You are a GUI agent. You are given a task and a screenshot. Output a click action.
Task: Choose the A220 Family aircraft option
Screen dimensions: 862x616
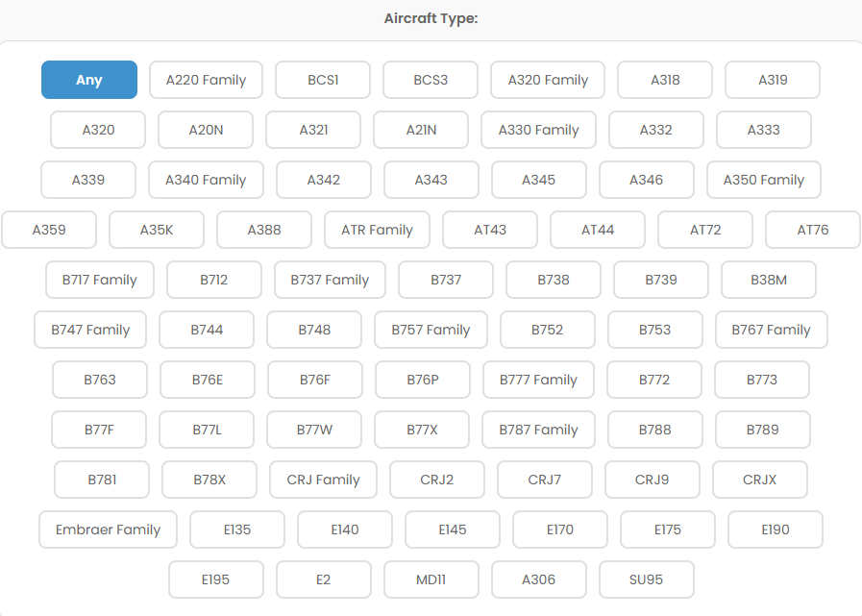point(206,80)
